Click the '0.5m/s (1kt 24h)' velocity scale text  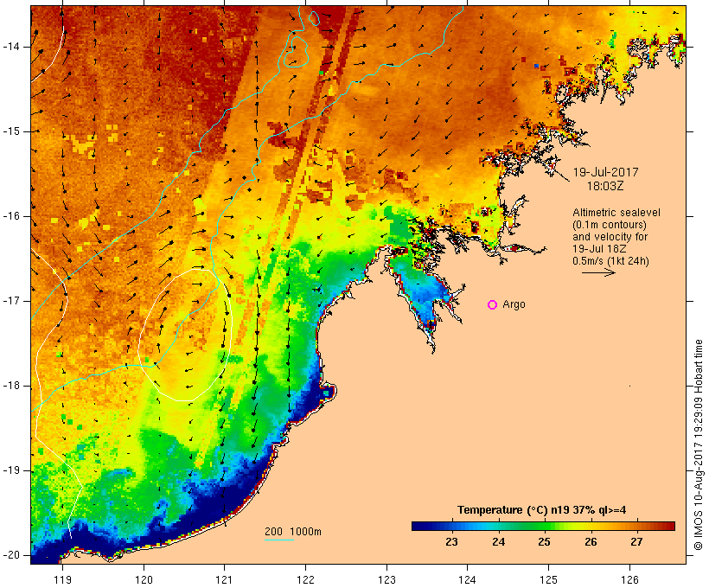(610, 261)
